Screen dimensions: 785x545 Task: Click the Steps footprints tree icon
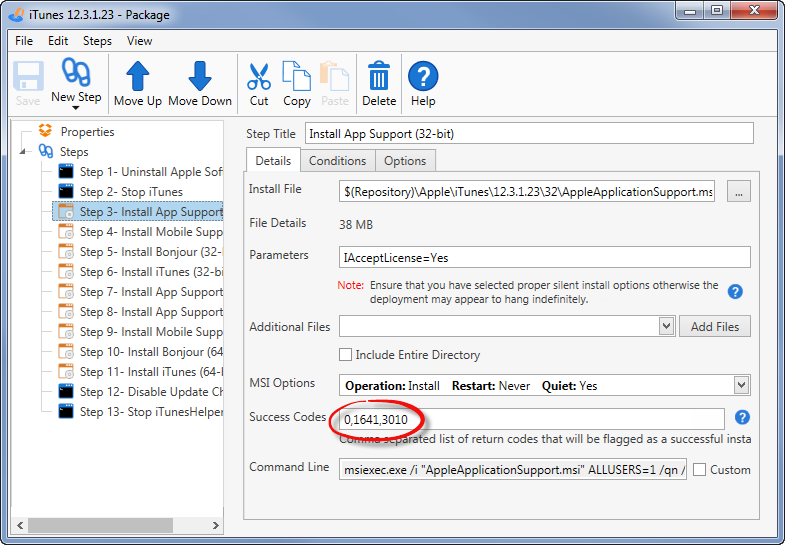point(46,151)
